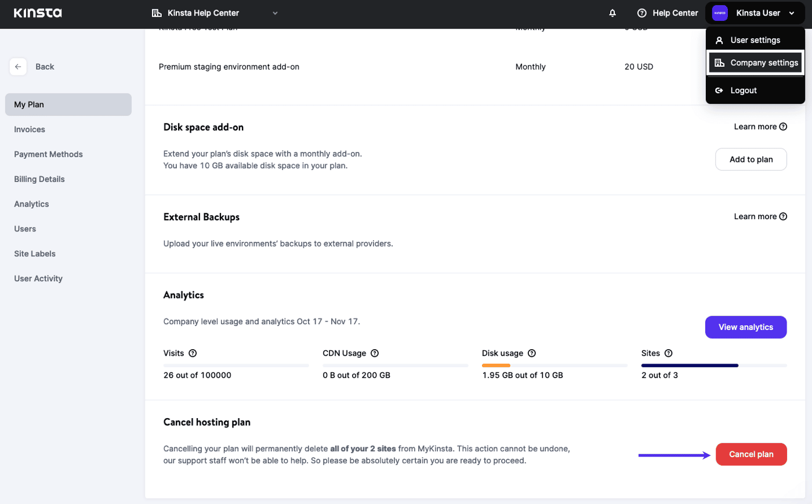This screenshot has width=812, height=504.
Task: Expand the Kinsta Help Center company dropdown
Action: [x=275, y=13]
